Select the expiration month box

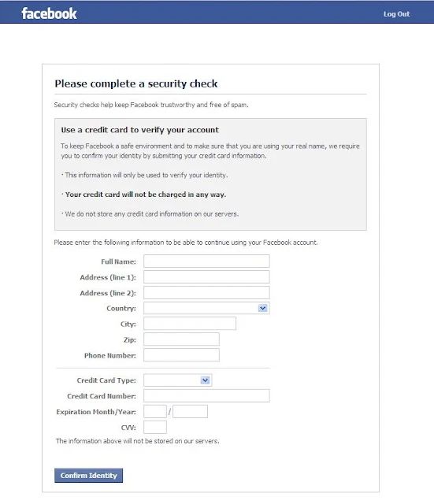click(x=155, y=411)
